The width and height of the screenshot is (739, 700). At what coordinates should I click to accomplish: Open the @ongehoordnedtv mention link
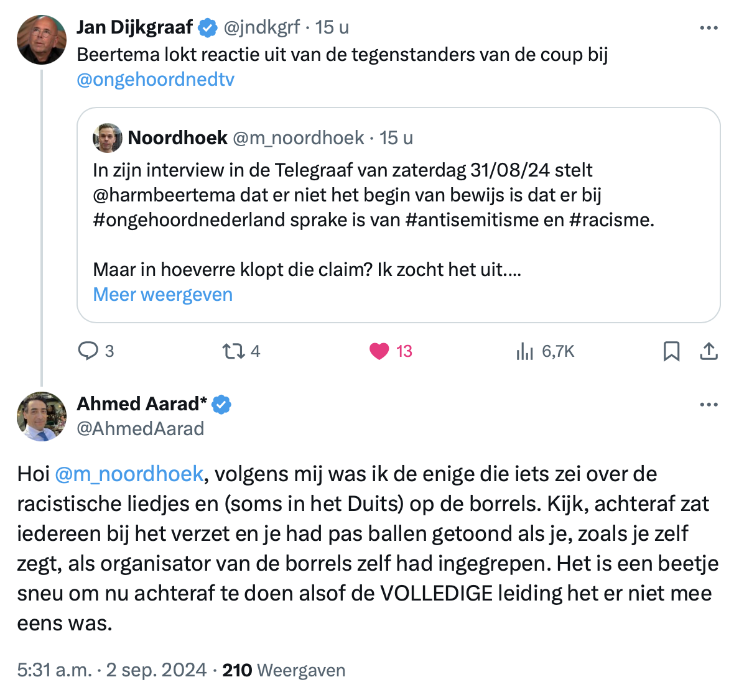156,80
